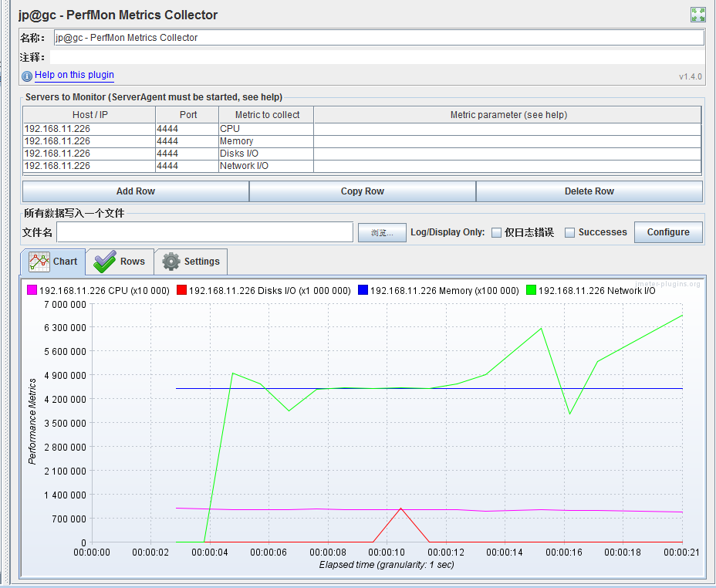
Task: Click the Configure button
Action: tap(668, 232)
